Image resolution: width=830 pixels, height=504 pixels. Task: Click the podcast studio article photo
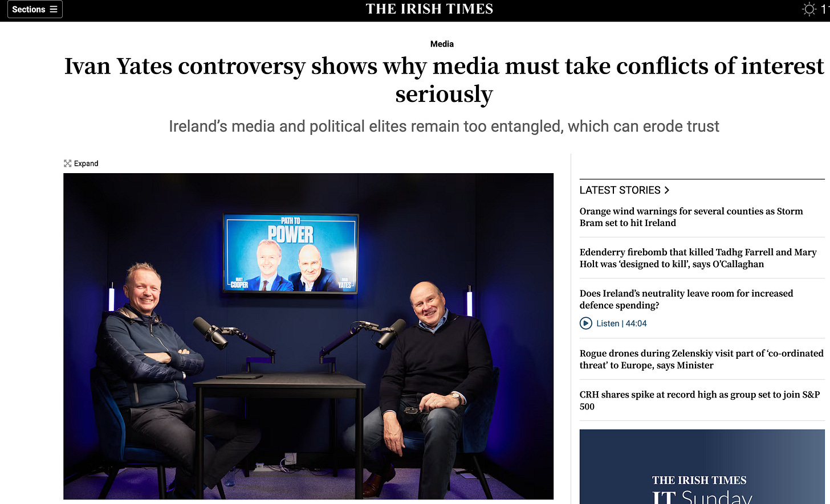308,336
